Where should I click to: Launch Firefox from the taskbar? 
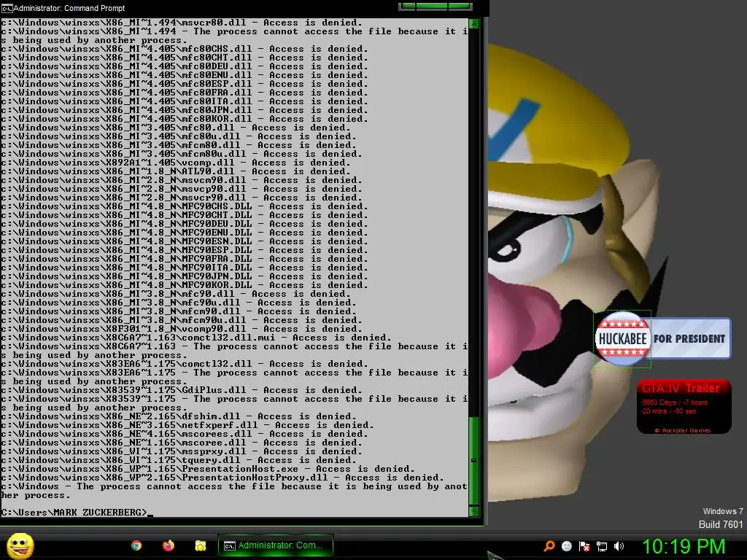tap(169, 545)
